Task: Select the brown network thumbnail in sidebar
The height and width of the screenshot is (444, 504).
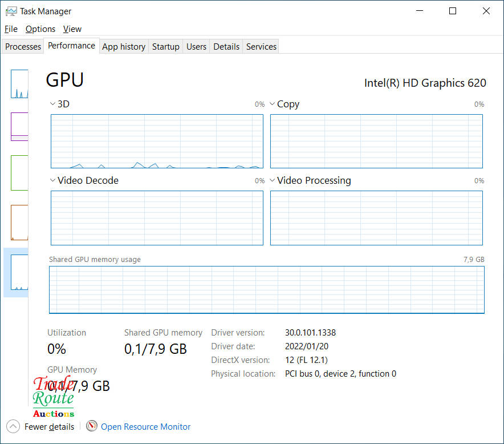Action: point(19,223)
